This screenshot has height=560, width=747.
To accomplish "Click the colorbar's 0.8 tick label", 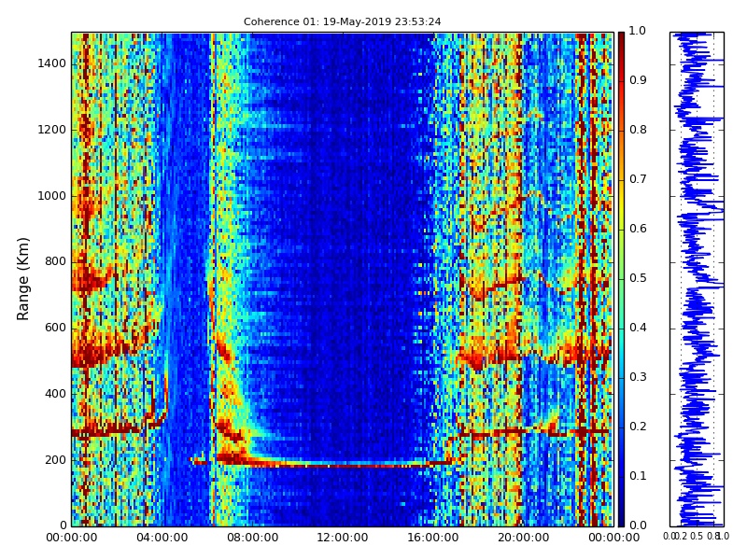I will [x=638, y=130].
